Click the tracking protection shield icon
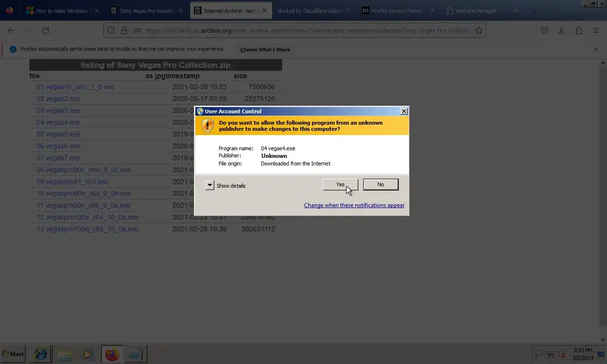 pos(111,30)
